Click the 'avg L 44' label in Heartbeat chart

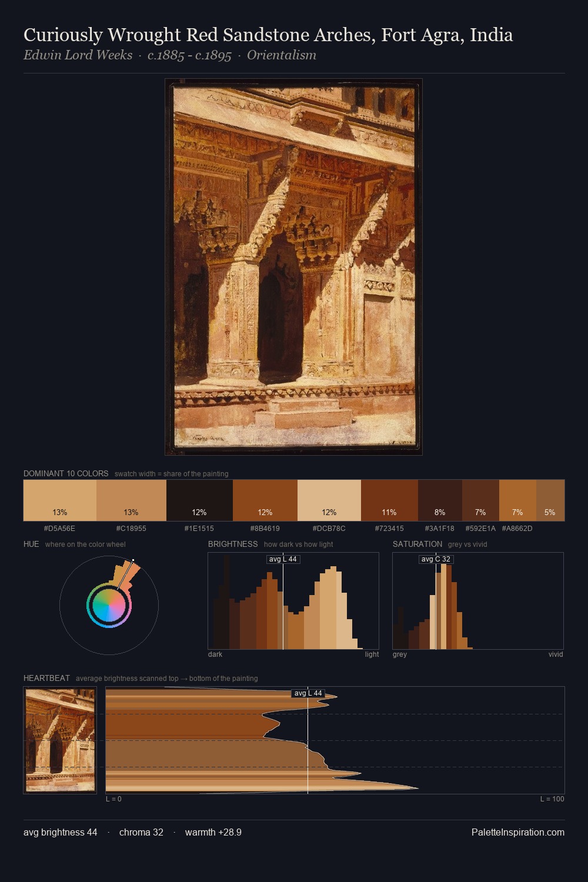coord(308,693)
